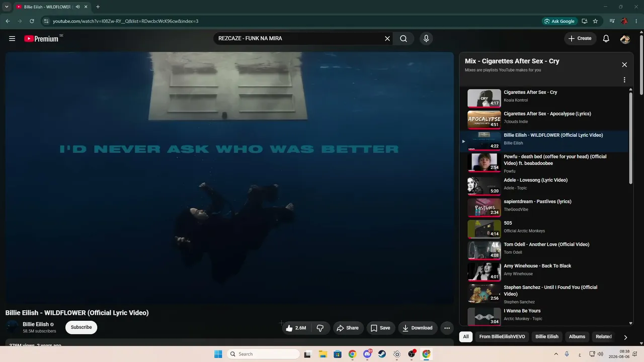This screenshot has width=644, height=362.
Task: Open more actions menu under the video
Action: coord(447,328)
